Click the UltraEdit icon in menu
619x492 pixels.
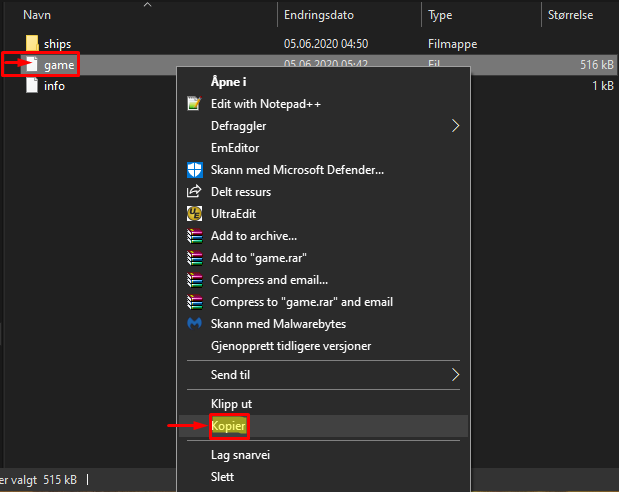pos(194,214)
